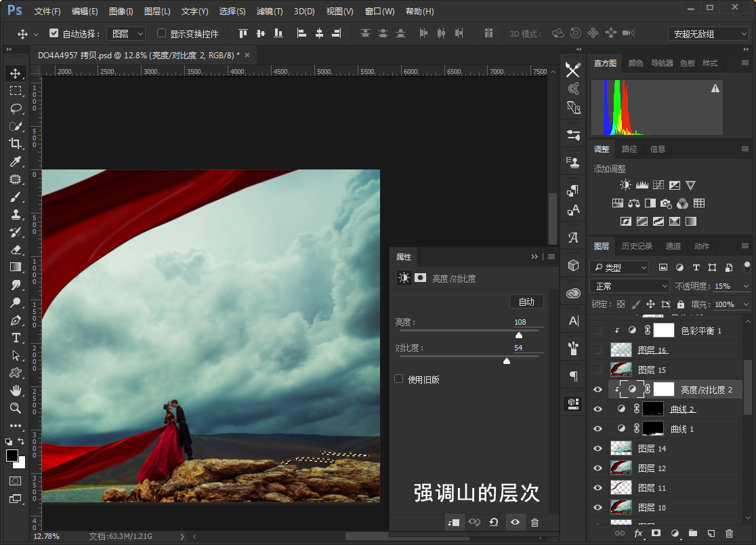Image resolution: width=756 pixels, height=545 pixels.
Task: Show the 图层 15 layer
Action: (598, 370)
